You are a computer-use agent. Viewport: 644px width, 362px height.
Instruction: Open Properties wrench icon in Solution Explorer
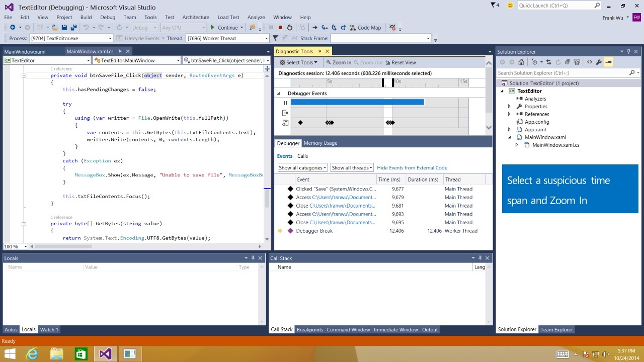[x=599, y=62]
